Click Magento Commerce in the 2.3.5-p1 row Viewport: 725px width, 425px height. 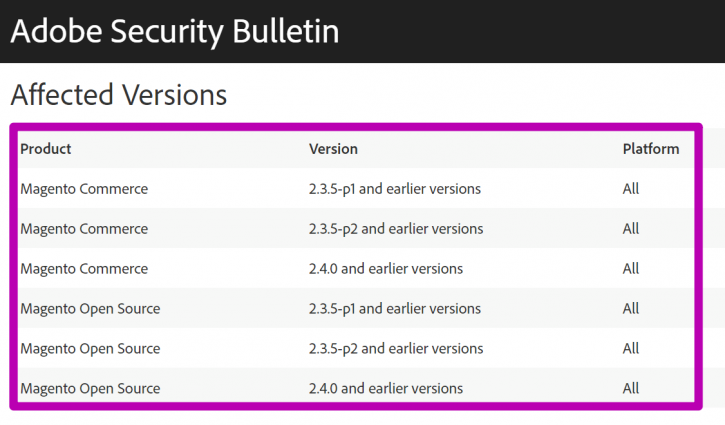click(x=84, y=189)
